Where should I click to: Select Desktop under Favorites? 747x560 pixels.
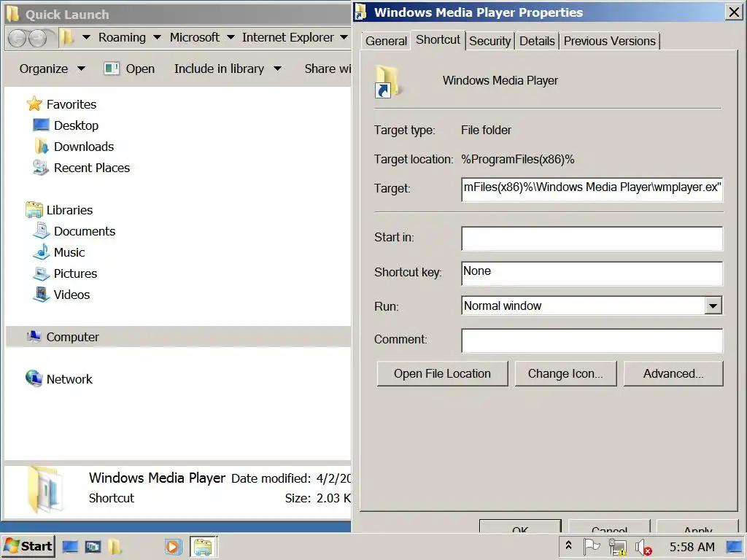pyautogui.click(x=76, y=125)
